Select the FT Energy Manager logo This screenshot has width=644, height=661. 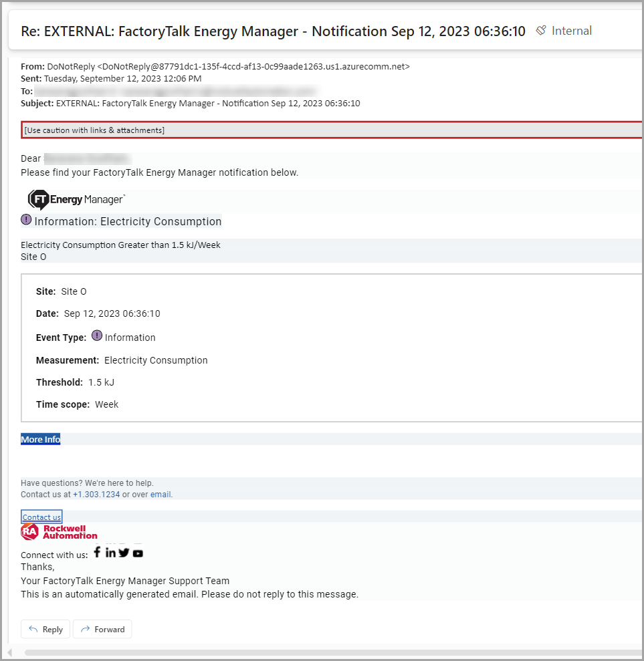[76, 199]
